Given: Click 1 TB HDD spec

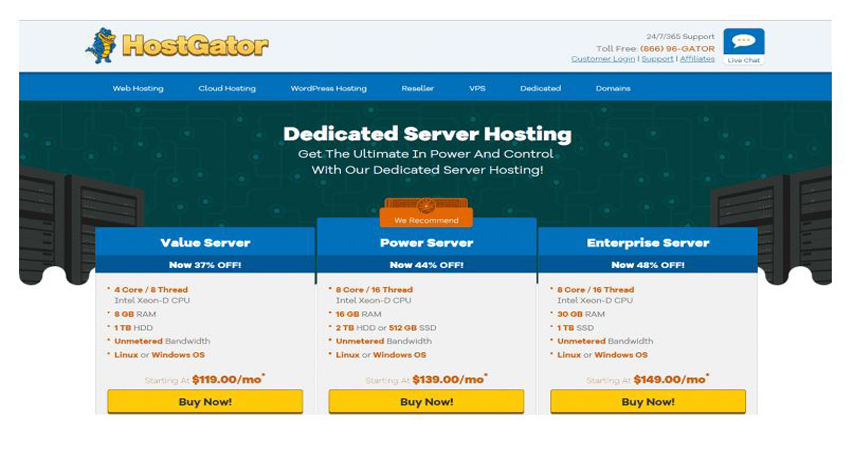Looking at the screenshot, I should [x=133, y=327].
